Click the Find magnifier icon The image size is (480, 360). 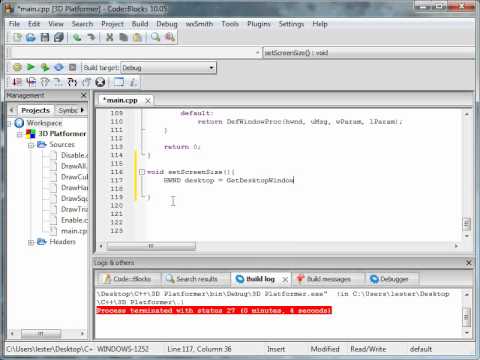[155, 37]
